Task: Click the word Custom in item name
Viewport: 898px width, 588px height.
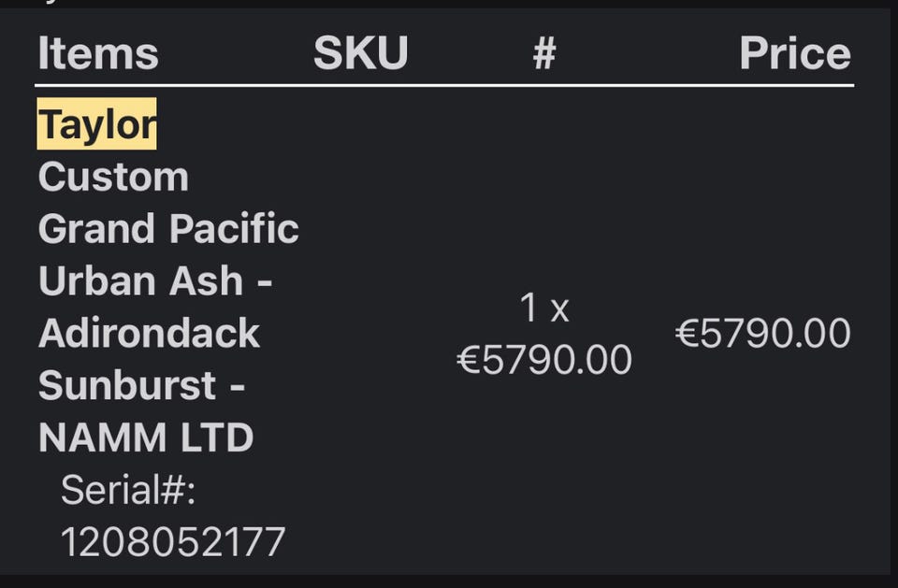Action: pyautogui.click(x=113, y=177)
